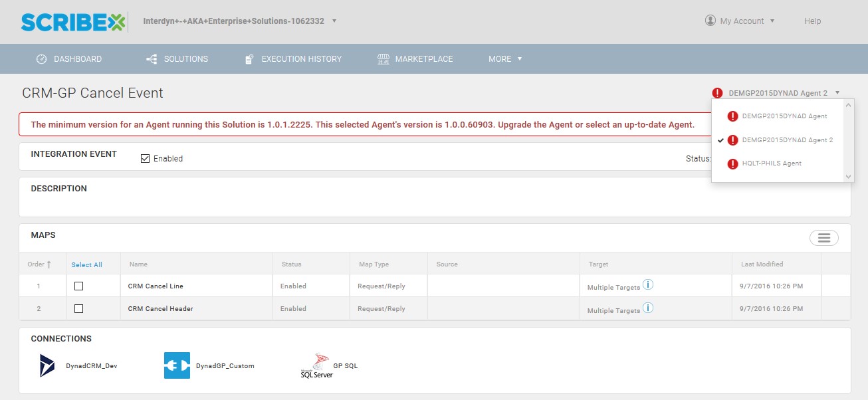This screenshot has width=868, height=400.
Task: Open the Maps hamburger menu button
Action: click(x=824, y=238)
